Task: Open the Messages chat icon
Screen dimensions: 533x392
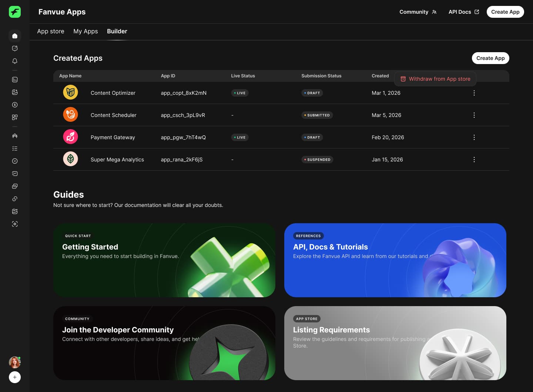Action: [15, 48]
